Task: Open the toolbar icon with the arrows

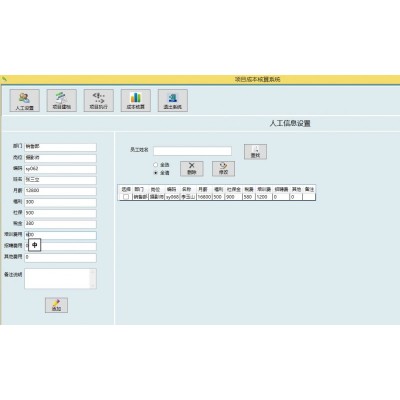Action: point(99,100)
